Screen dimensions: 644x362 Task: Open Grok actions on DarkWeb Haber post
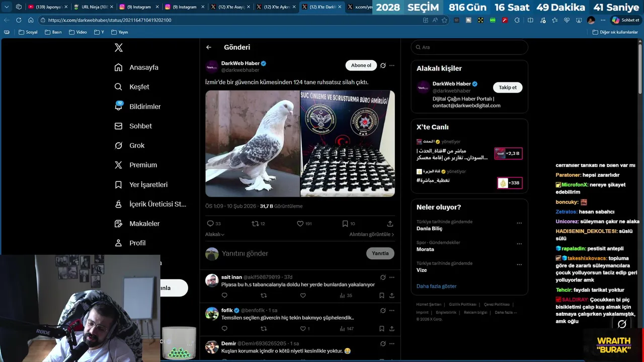[x=383, y=65]
